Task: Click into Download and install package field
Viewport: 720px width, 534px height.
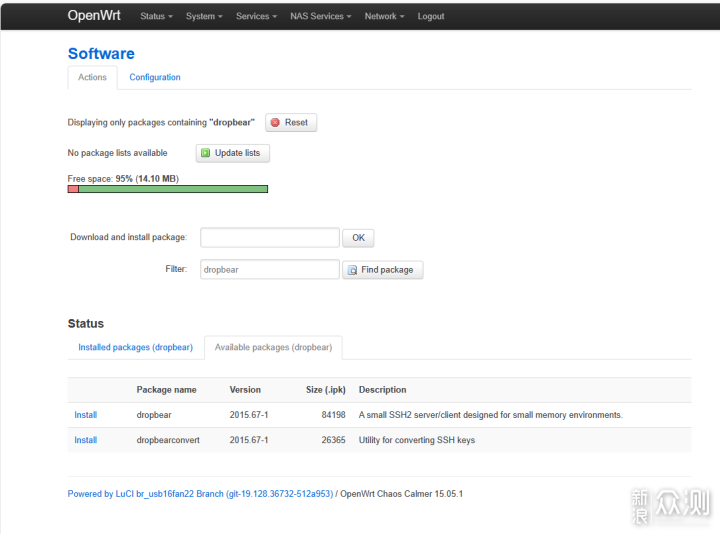Action: point(270,237)
